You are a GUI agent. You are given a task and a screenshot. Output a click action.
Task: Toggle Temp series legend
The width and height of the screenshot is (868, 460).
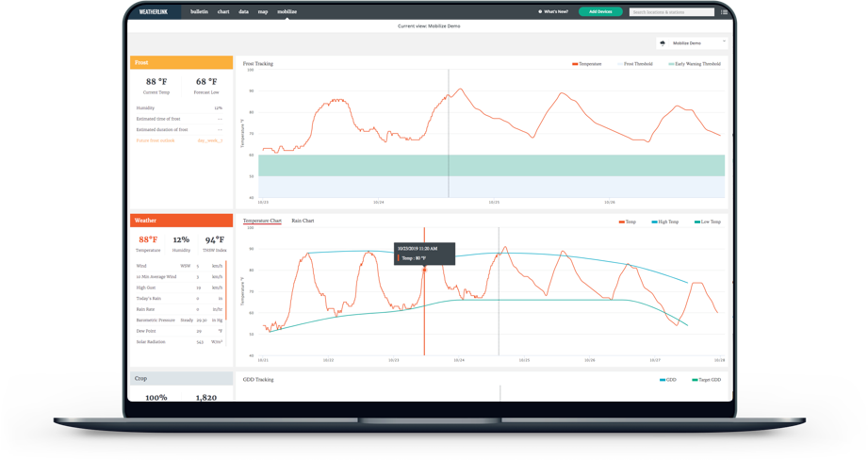click(628, 222)
